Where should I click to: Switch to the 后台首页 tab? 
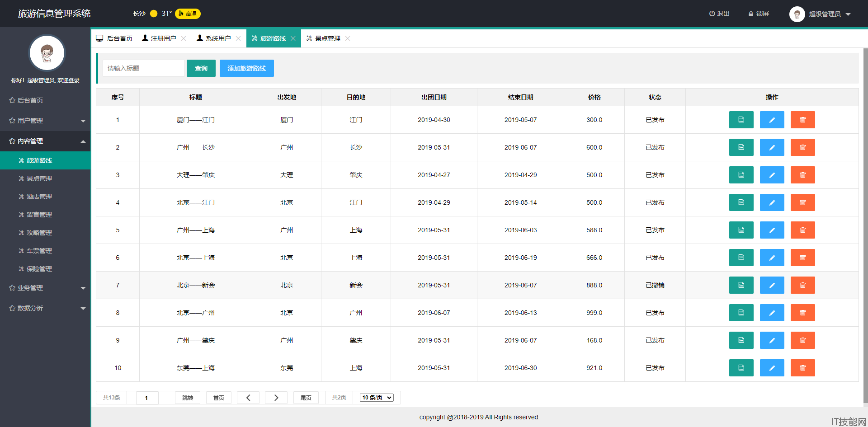[x=114, y=38]
